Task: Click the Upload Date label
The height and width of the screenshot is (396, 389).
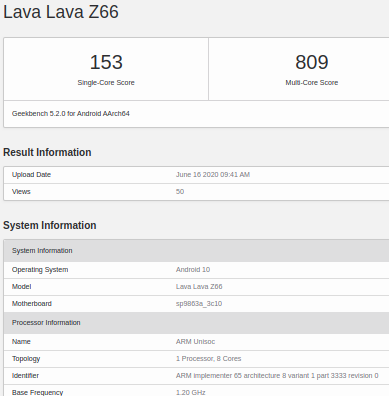Action: pos(31,175)
